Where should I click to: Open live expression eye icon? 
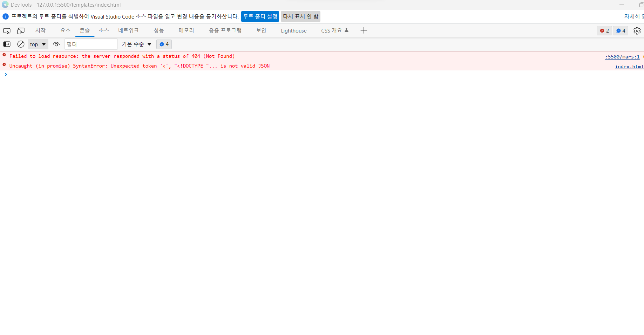coord(56,44)
